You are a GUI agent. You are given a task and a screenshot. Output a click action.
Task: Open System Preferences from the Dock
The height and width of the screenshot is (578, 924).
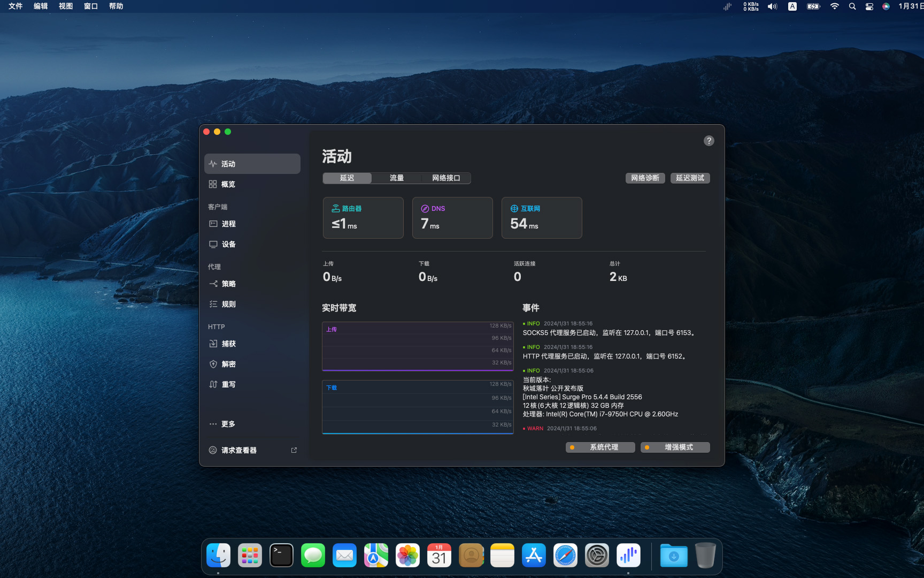(x=597, y=556)
